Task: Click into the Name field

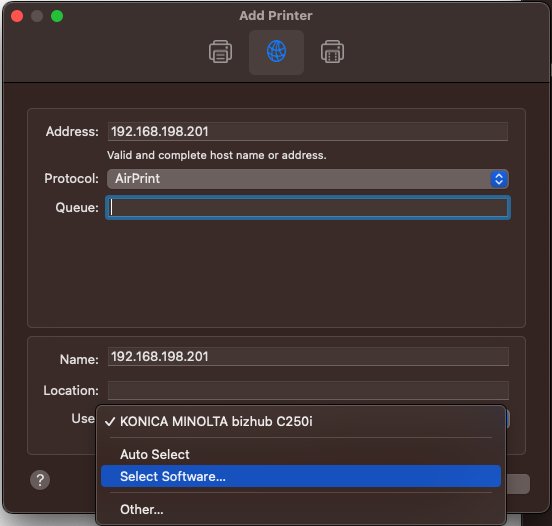Action: 308,357
